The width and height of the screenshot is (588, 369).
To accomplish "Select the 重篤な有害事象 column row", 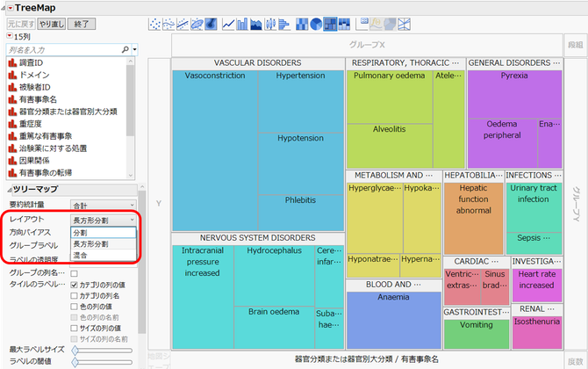I will [x=67, y=136].
